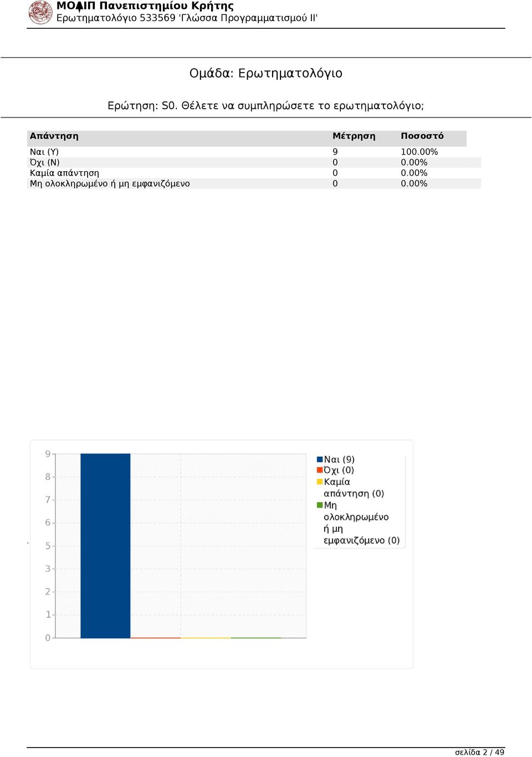The height and width of the screenshot is (757, 532).
Task: Click the Απάντηση column header
Action: click(54, 136)
